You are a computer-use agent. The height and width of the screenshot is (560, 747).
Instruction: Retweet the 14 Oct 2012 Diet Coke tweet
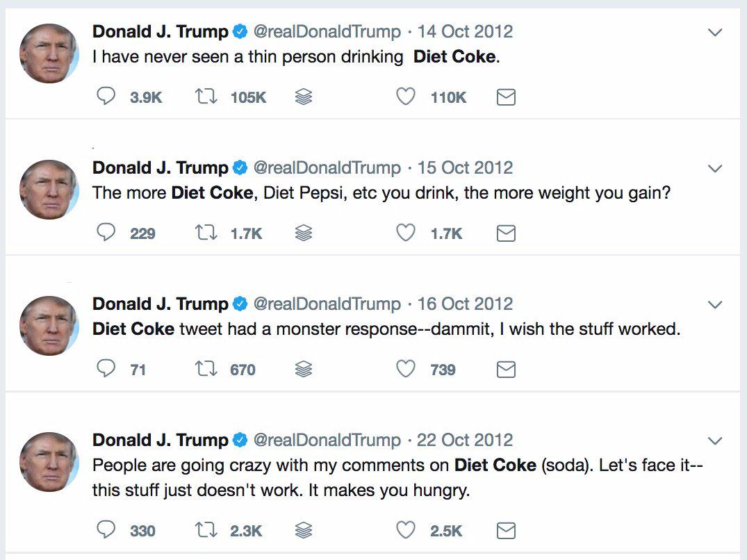[206, 97]
